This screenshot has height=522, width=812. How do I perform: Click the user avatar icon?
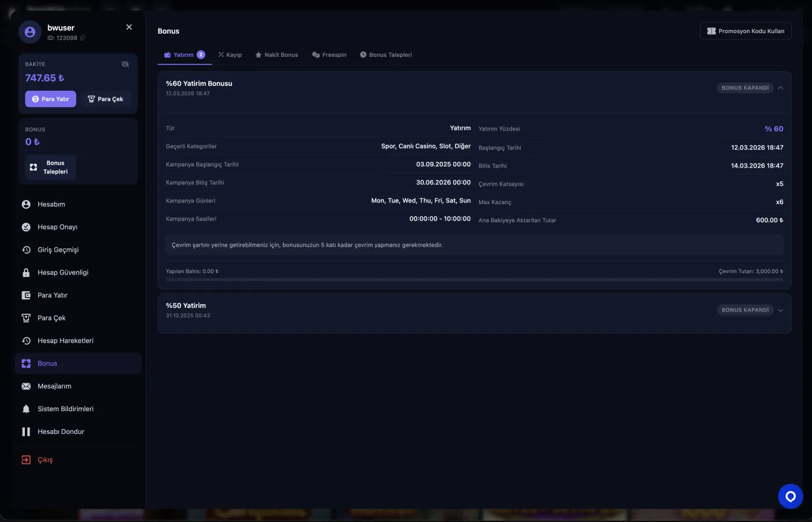pos(30,32)
